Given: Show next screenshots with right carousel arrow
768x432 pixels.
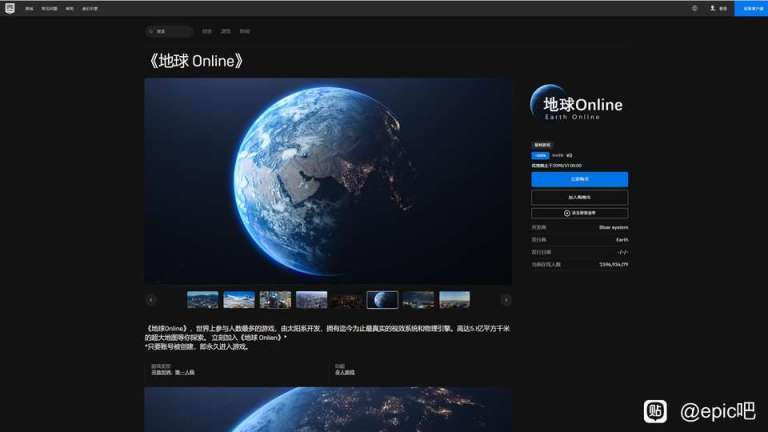Looking at the screenshot, I should pyautogui.click(x=506, y=300).
